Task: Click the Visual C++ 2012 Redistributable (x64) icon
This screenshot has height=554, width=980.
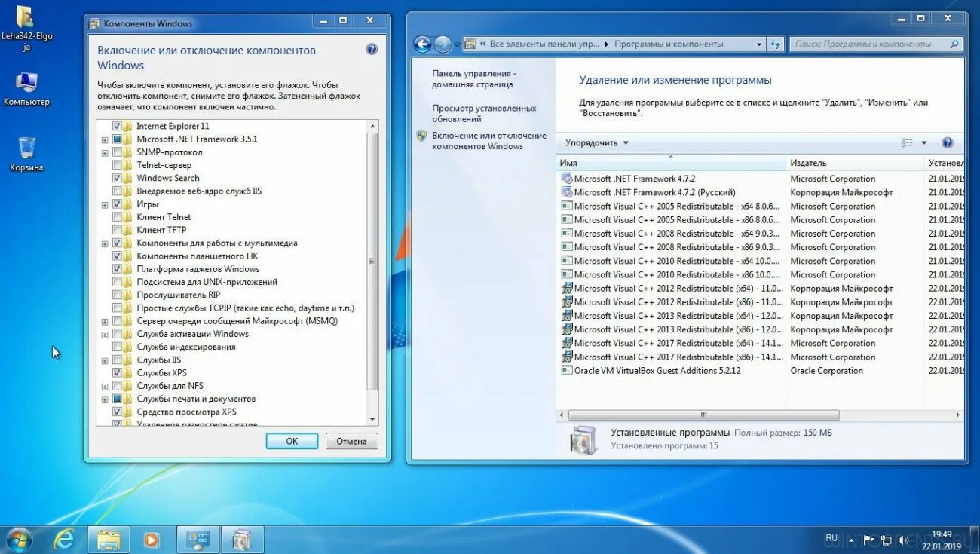Action: [x=567, y=288]
